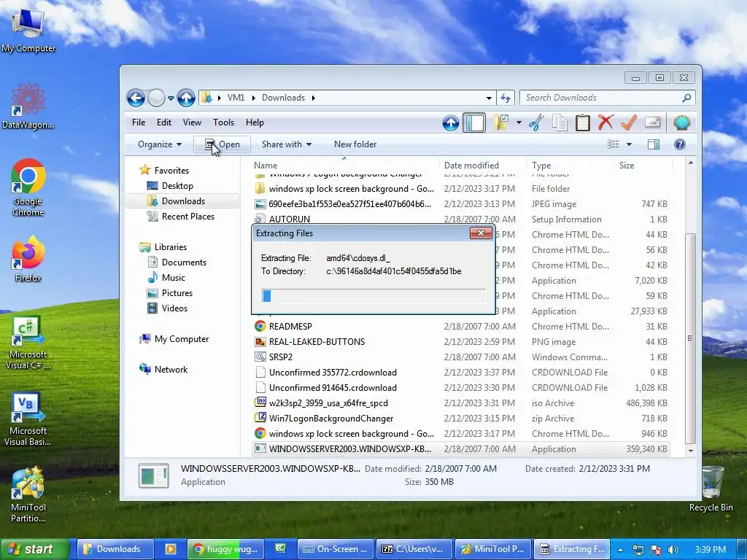Open the recent pages dropdown arrow
This screenshot has height=560, width=747.
[171, 98]
